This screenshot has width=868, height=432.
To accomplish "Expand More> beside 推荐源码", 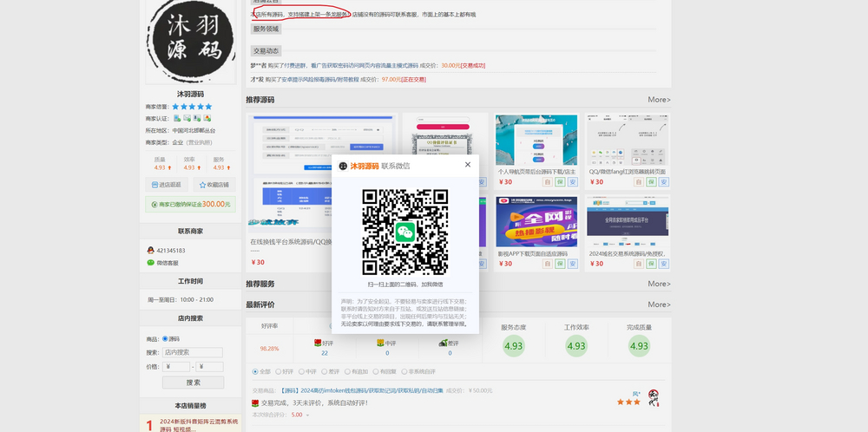I will [659, 100].
